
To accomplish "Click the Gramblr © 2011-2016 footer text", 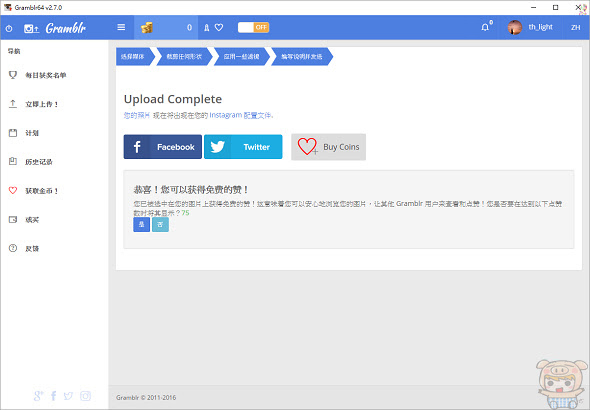I will pos(146,397).
